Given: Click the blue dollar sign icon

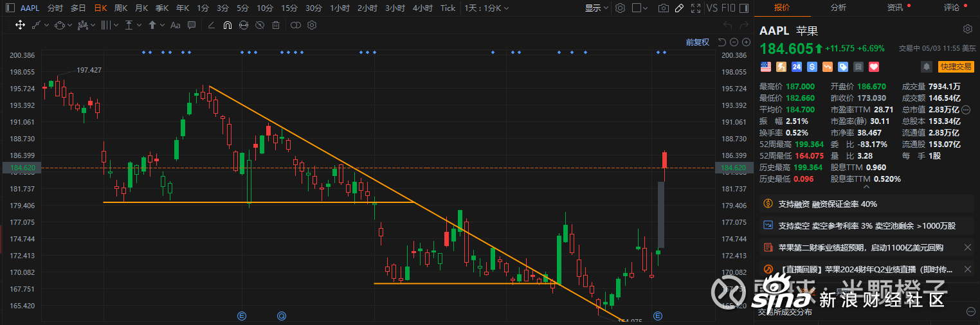Looking at the screenshot, I should click(812, 66).
